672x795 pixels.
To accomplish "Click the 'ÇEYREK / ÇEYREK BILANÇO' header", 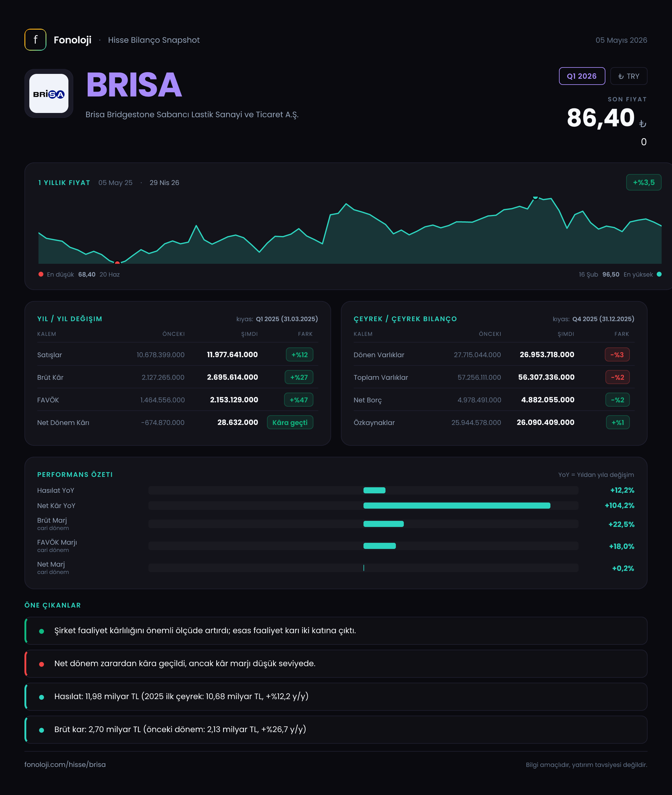I will pos(405,319).
